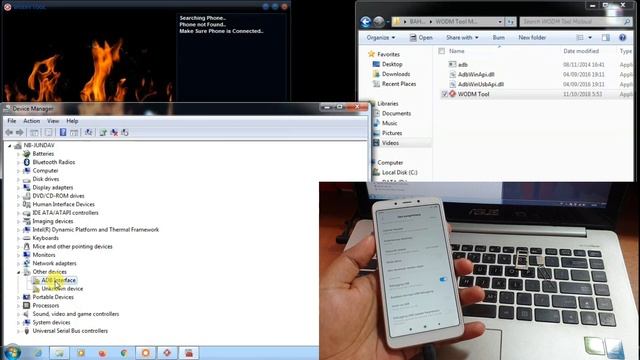
Task: Open the Share with dropdown
Action: click(462, 38)
